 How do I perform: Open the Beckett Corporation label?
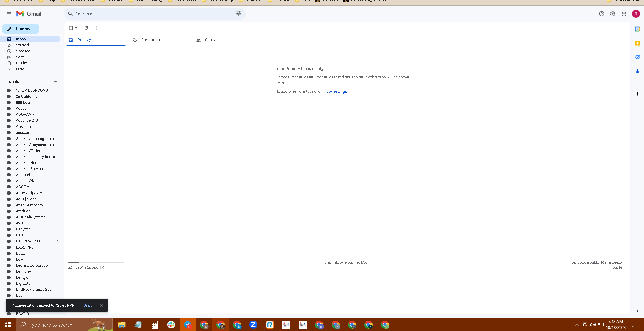[33, 265]
